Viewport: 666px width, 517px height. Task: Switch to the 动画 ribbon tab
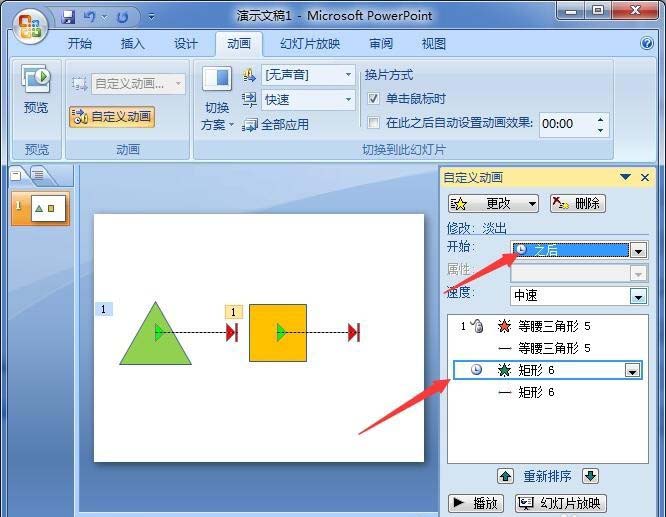click(239, 43)
